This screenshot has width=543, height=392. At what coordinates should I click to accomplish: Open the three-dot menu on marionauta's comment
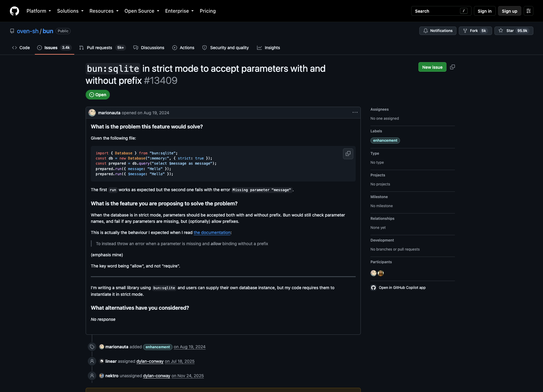tap(355, 112)
